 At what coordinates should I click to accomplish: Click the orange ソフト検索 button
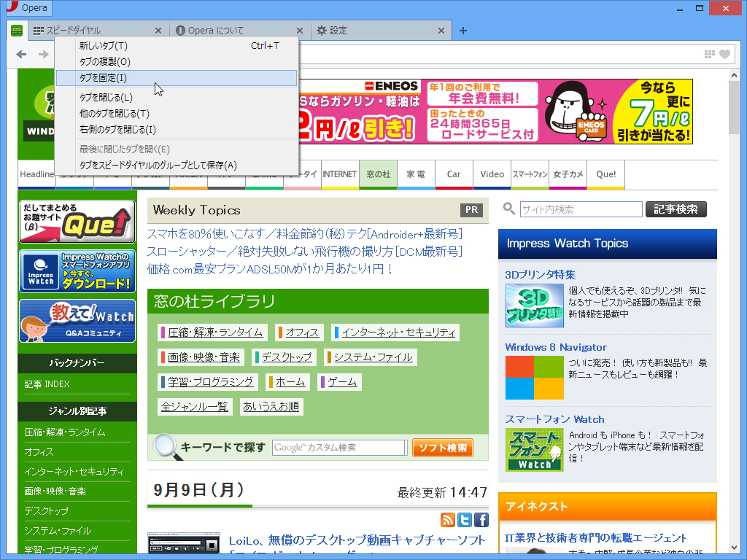point(442,447)
